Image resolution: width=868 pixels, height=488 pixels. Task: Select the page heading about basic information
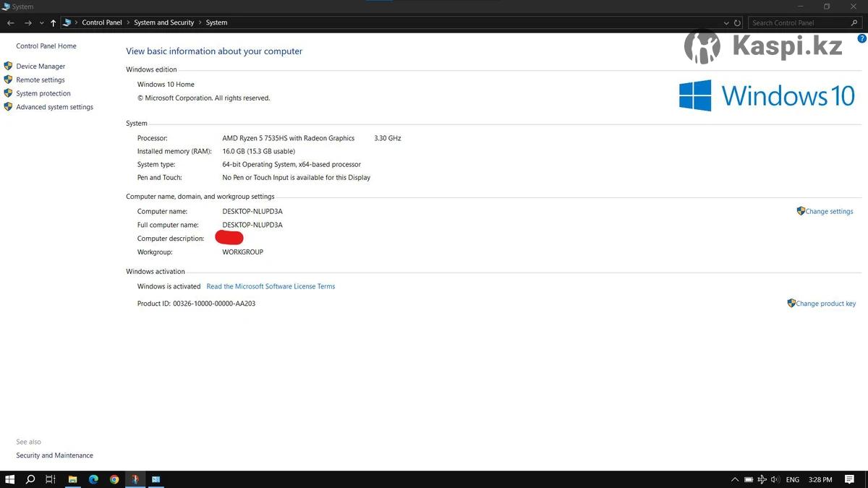[214, 51]
